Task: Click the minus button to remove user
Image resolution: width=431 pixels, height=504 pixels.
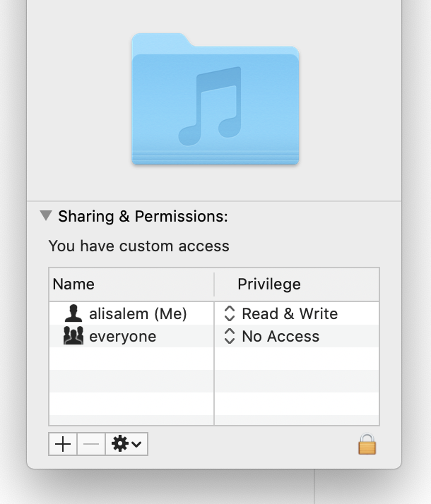Action: 91,444
